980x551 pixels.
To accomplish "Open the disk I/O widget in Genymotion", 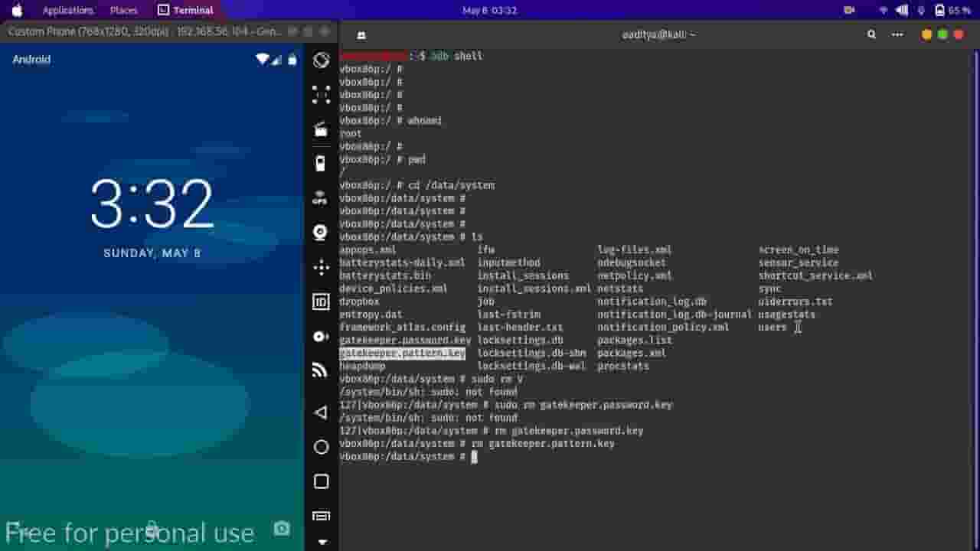I will [x=322, y=336].
